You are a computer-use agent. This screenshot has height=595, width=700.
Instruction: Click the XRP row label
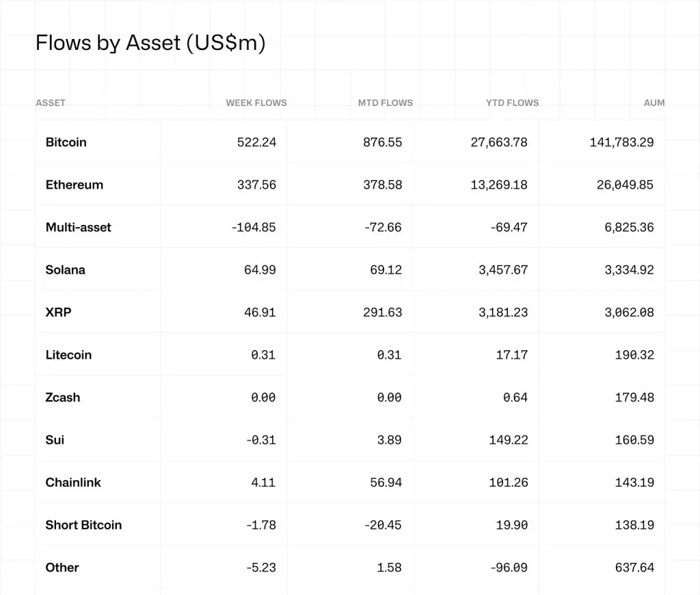point(59,313)
